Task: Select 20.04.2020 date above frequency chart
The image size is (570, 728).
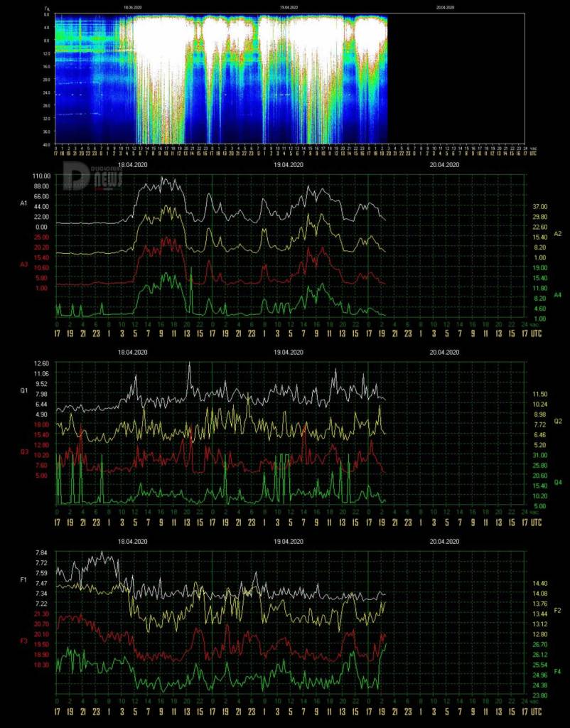Action: point(444,541)
